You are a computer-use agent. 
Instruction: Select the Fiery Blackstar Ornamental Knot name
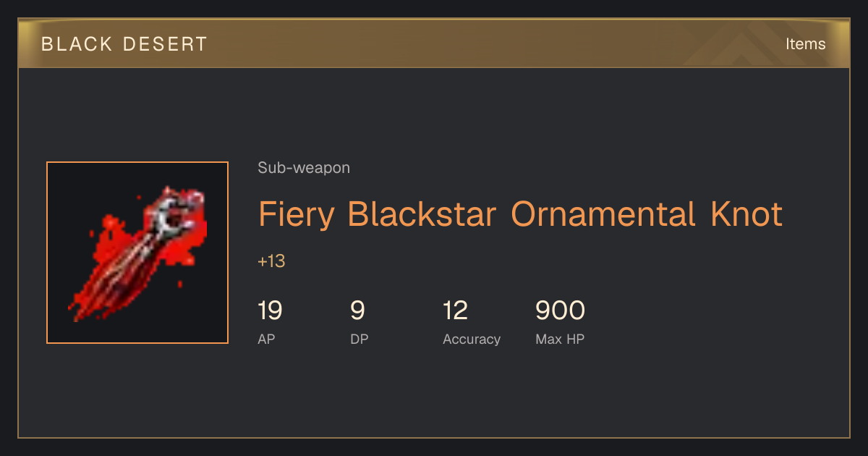click(x=521, y=215)
